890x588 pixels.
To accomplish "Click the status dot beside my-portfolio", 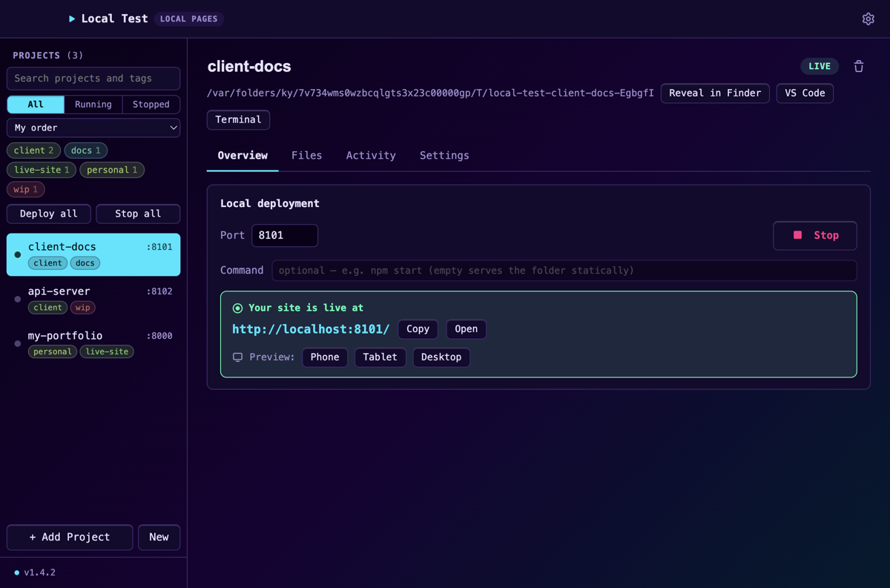I will click(18, 344).
